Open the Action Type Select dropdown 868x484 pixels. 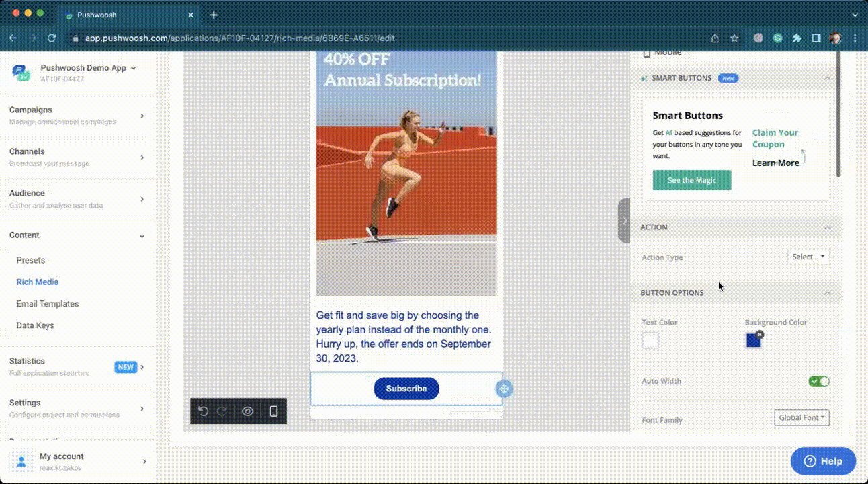coord(808,257)
